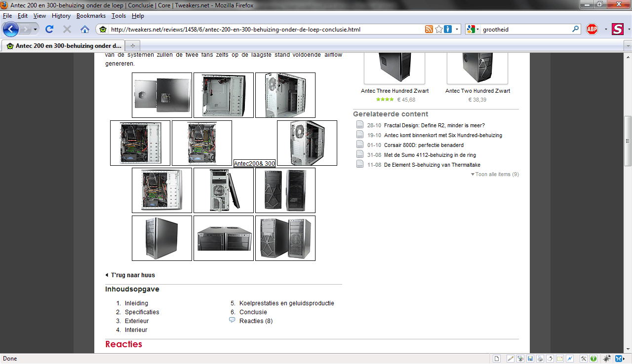Click the page URL text in the address bar

(x=236, y=30)
